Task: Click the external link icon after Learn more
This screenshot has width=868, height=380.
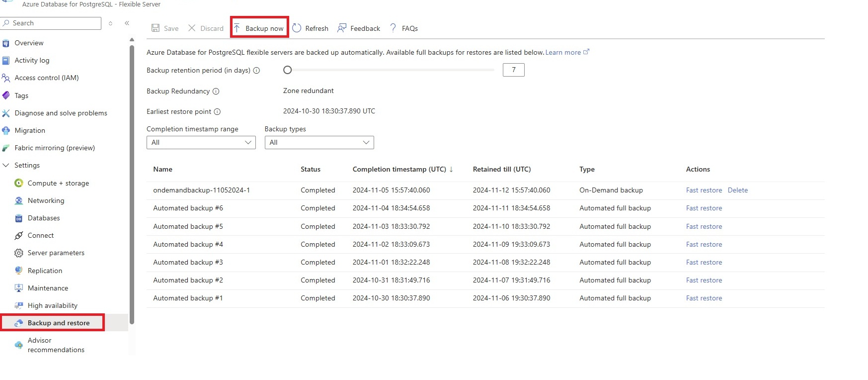Action: click(x=586, y=52)
